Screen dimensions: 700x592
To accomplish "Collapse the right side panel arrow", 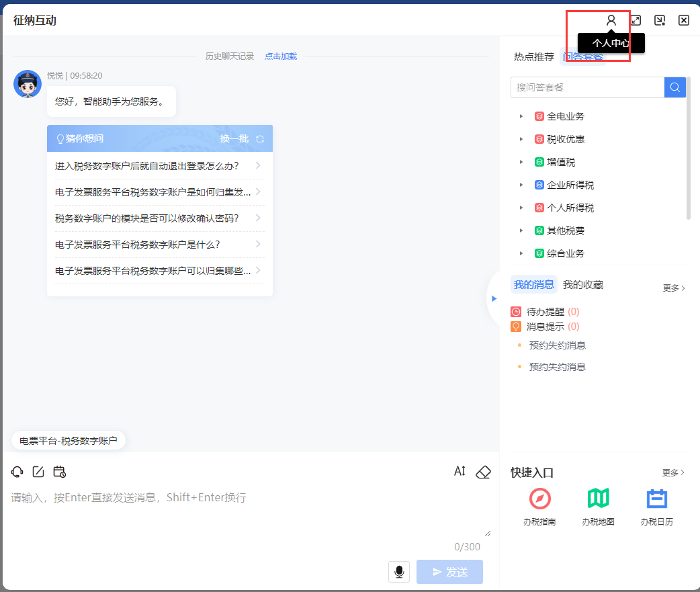I will [494, 298].
